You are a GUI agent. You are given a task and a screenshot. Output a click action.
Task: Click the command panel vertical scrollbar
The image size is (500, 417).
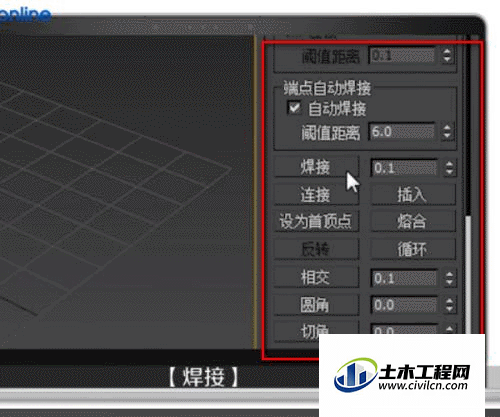468,274
